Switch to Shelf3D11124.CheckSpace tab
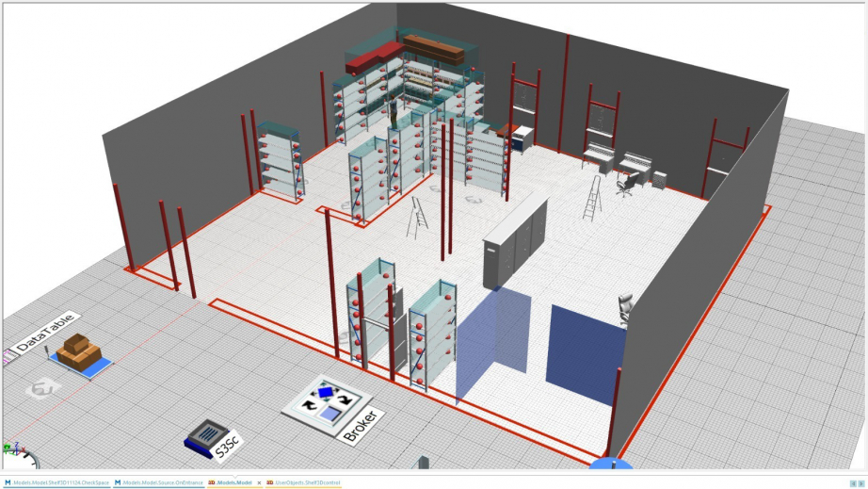 [x=56, y=482]
